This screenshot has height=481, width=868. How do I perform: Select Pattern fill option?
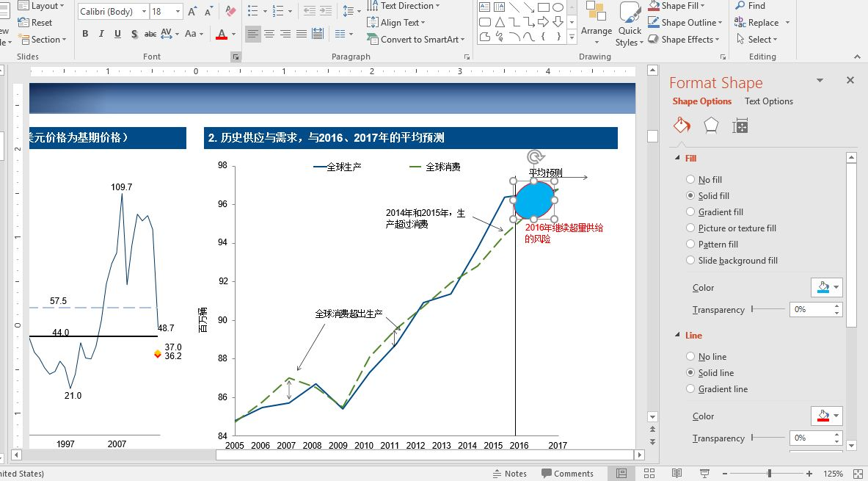click(x=712, y=244)
